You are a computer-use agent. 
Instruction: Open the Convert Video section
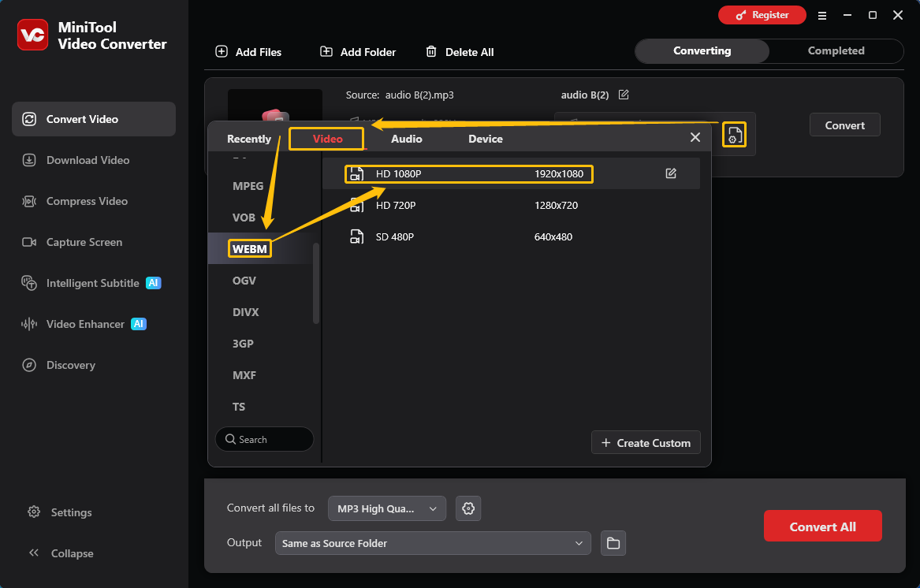pos(94,119)
